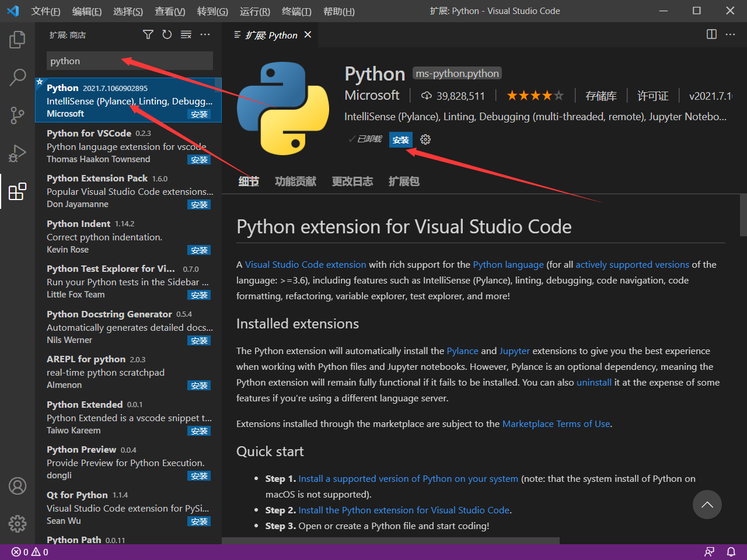This screenshot has width=747, height=560.
Task: Install the Python Extended extension
Action: click(200, 431)
